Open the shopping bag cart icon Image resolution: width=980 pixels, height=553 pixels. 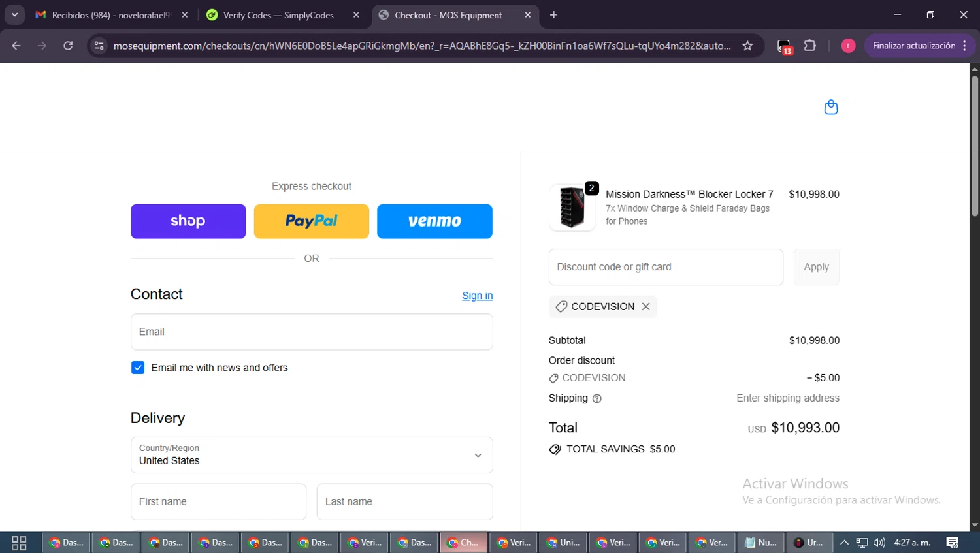click(x=830, y=107)
